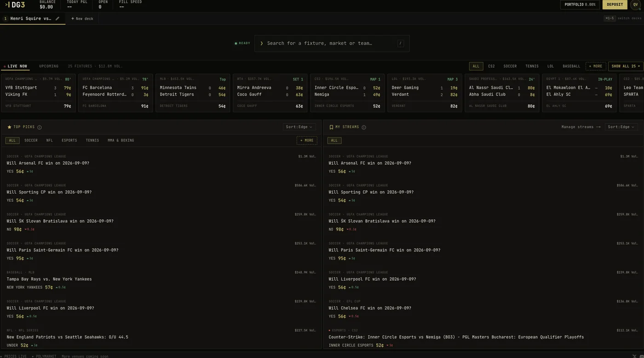This screenshot has width=644, height=358.
Task: Filter live fixtures by Tennis
Action: [532, 66]
